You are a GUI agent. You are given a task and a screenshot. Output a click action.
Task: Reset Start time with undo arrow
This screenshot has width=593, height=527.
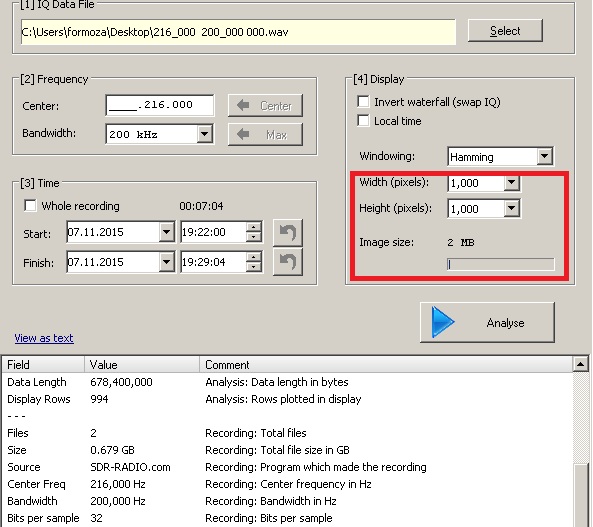click(x=288, y=232)
